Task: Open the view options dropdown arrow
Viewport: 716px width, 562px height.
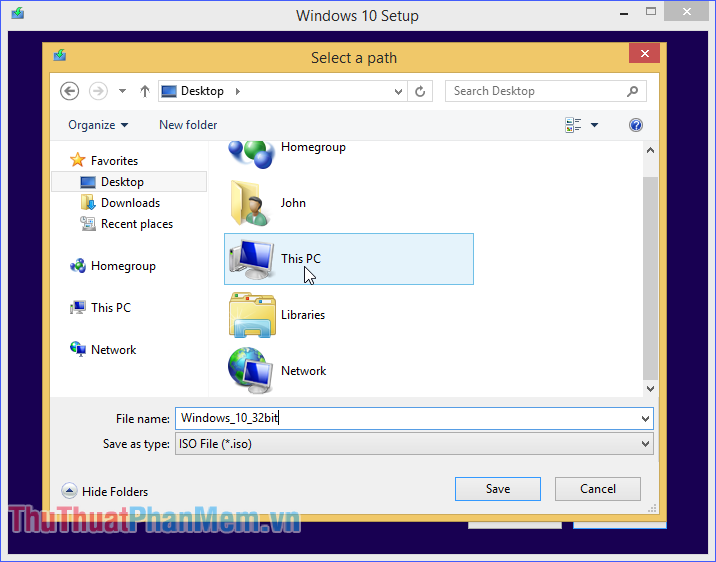Action: coord(595,125)
